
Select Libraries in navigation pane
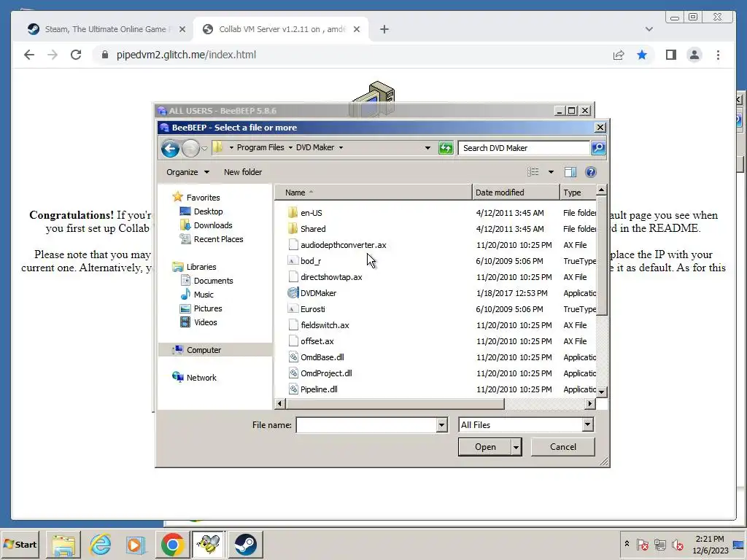tap(201, 267)
